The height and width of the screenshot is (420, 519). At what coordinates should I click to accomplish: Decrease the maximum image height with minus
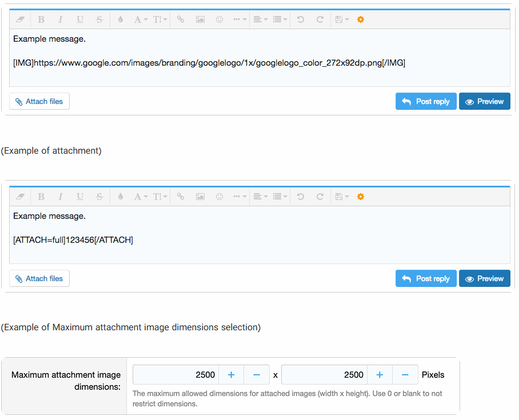pyautogui.click(x=405, y=375)
